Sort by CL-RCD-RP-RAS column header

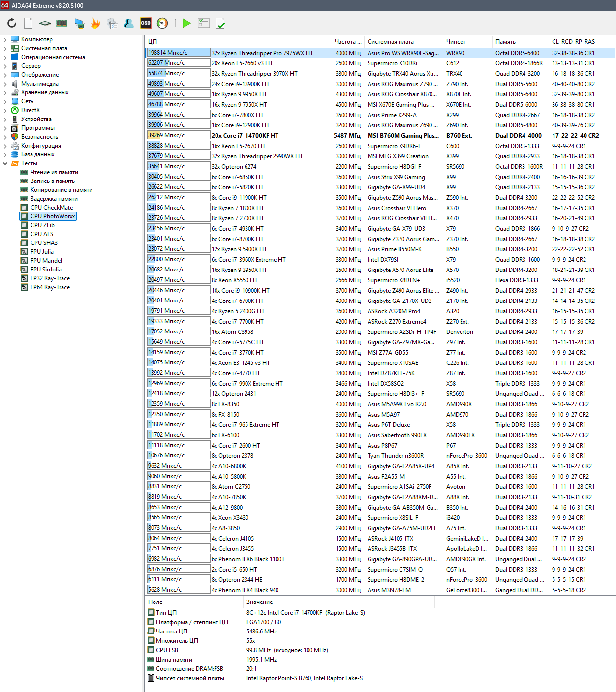point(582,42)
